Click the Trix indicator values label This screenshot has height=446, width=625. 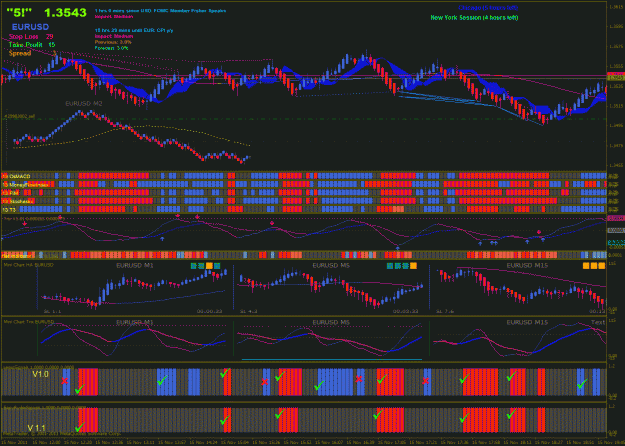tap(34, 218)
